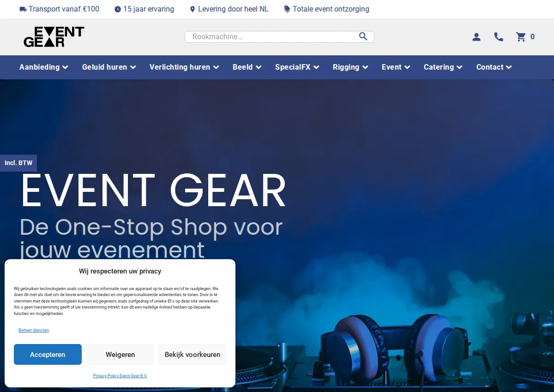Expand the SpecialFX chevron
The width and height of the screenshot is (554, 392).
tap(316, 67)
